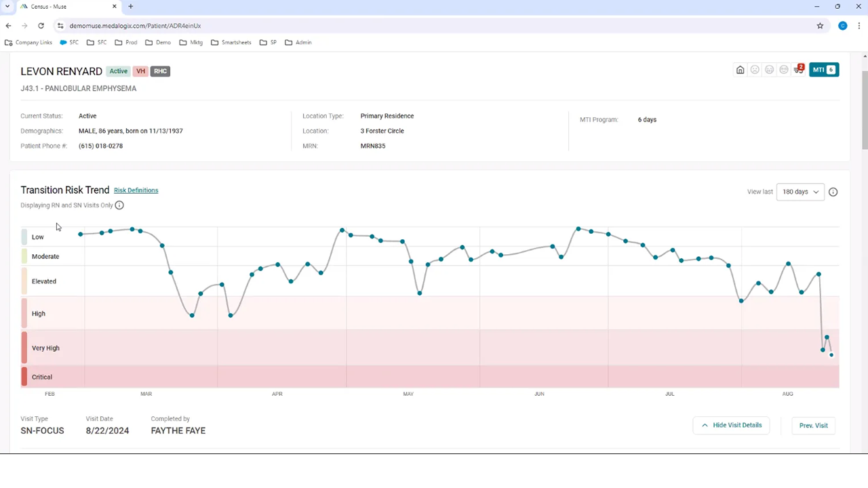Click the sad face indicator icon

[755, 70]
